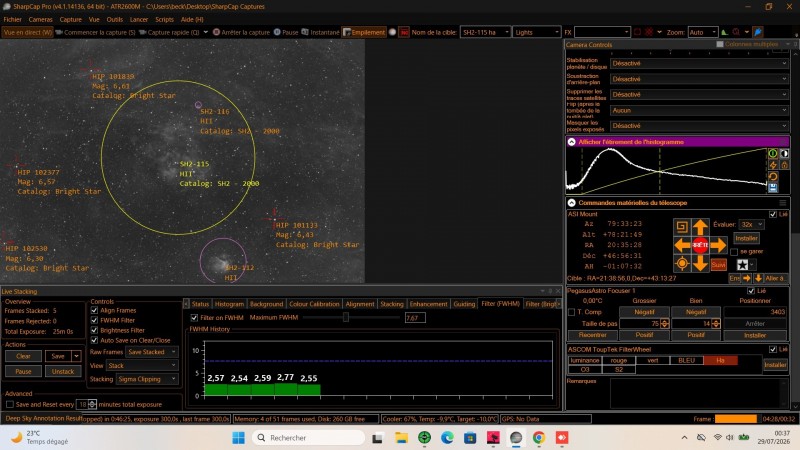800x450 pixels.
Task: Open the Cameras menu
Action: (x=40, y=19)
